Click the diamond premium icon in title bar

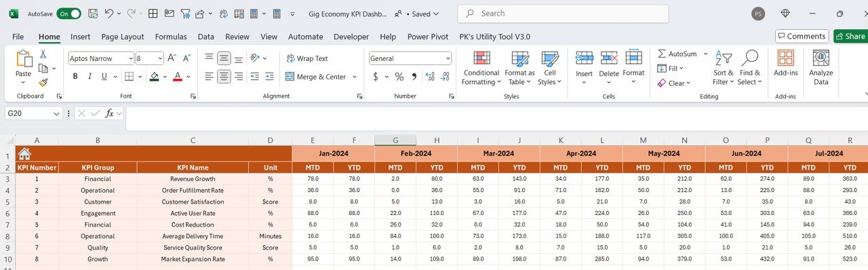coord(785,14)
